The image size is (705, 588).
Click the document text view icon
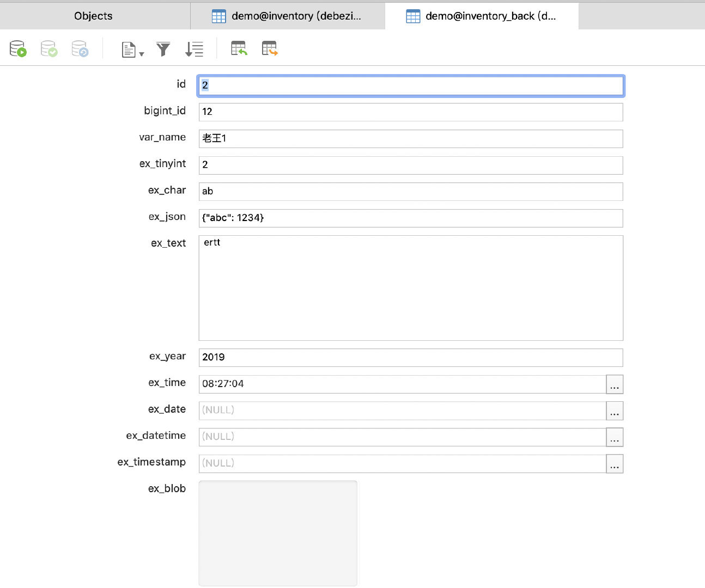point(129,50)
